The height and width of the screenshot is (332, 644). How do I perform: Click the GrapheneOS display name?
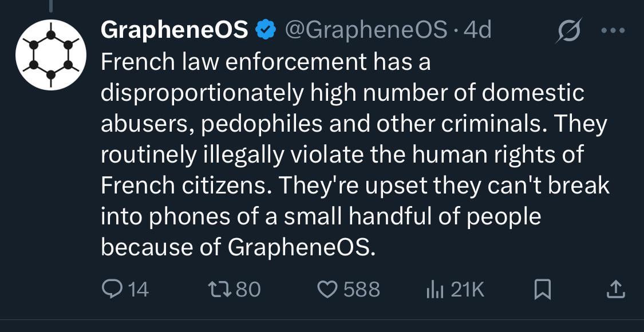tap(174, 30)
